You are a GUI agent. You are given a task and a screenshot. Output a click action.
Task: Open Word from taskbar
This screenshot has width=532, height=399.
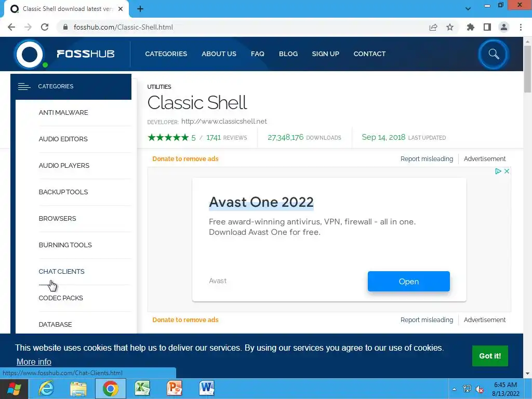[x=207, y=389]
